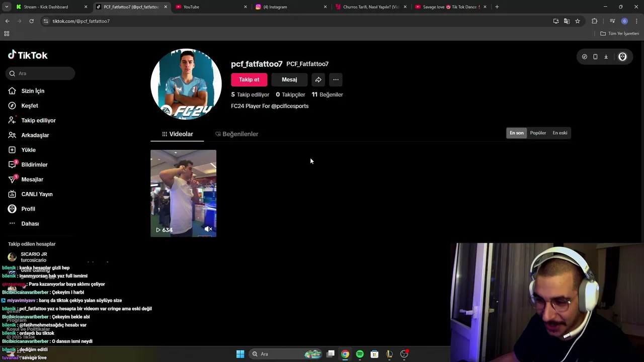
Task: Open the Chrome profile avatar G
Action: point(624,21)
